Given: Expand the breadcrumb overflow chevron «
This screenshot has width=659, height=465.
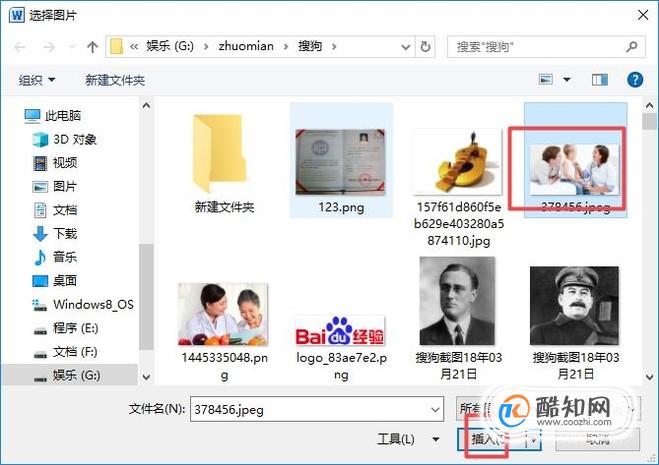Looking at the screenshot, I should click(x=134, y=47).
